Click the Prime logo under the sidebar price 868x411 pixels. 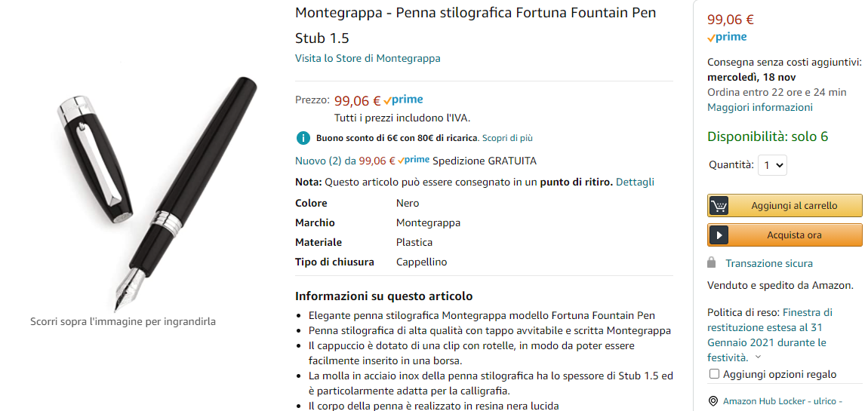727,37
